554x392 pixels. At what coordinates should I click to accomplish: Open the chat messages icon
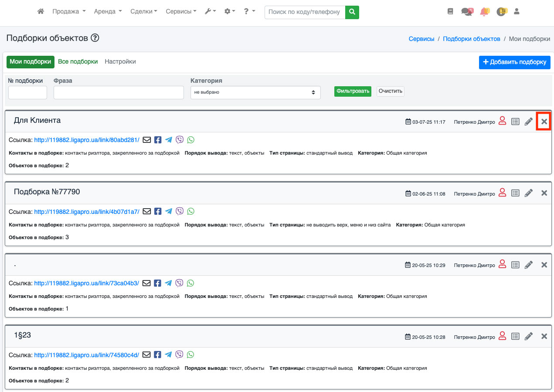[x=466, y=12]
